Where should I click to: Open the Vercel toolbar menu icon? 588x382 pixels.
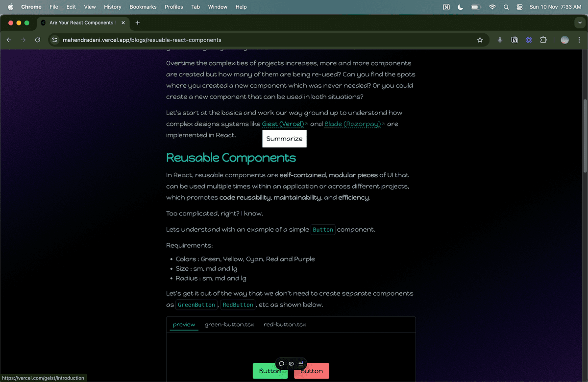click(x=301, y=364)
